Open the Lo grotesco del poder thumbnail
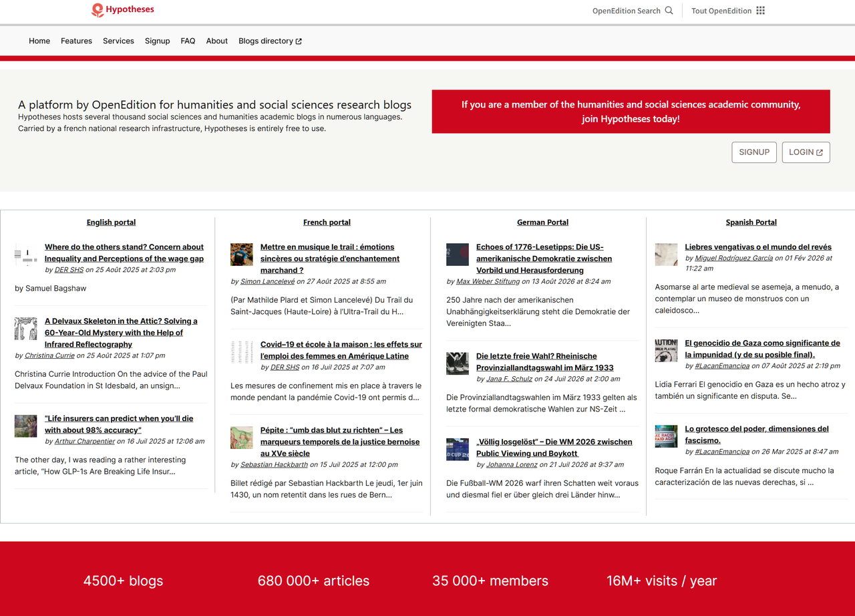Screen dimensions: 855x616 (x=666, y=436)
